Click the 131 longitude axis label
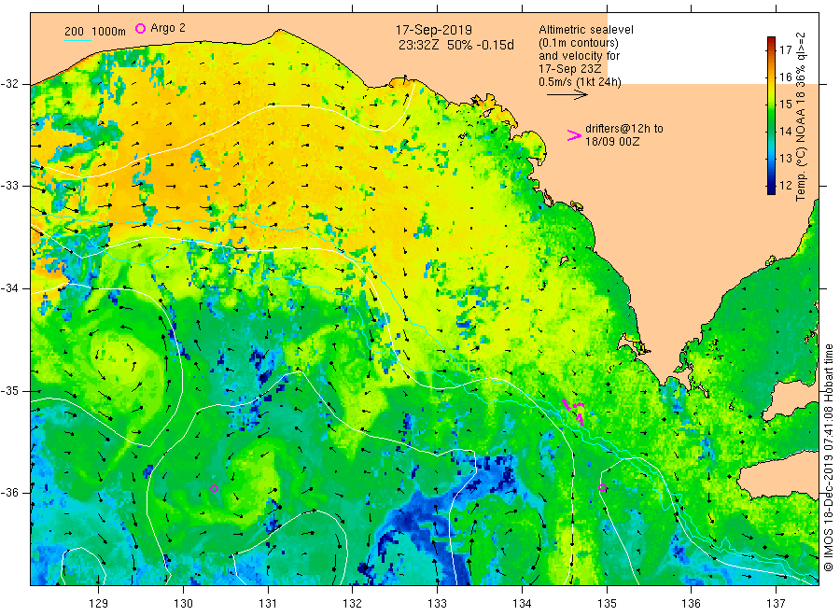 coord(268,604)
